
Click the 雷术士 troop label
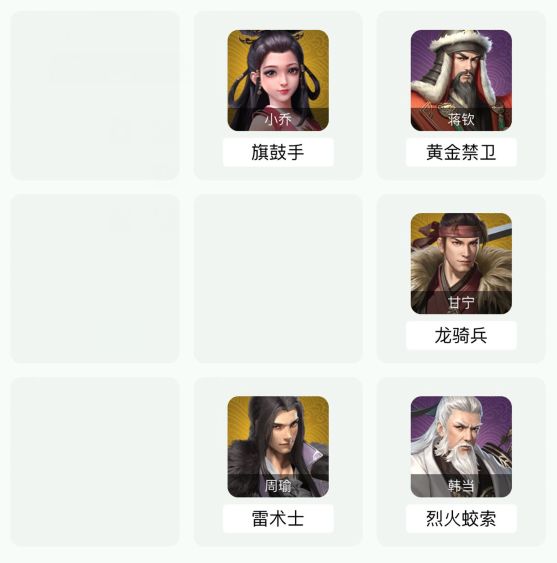point(278,518)
